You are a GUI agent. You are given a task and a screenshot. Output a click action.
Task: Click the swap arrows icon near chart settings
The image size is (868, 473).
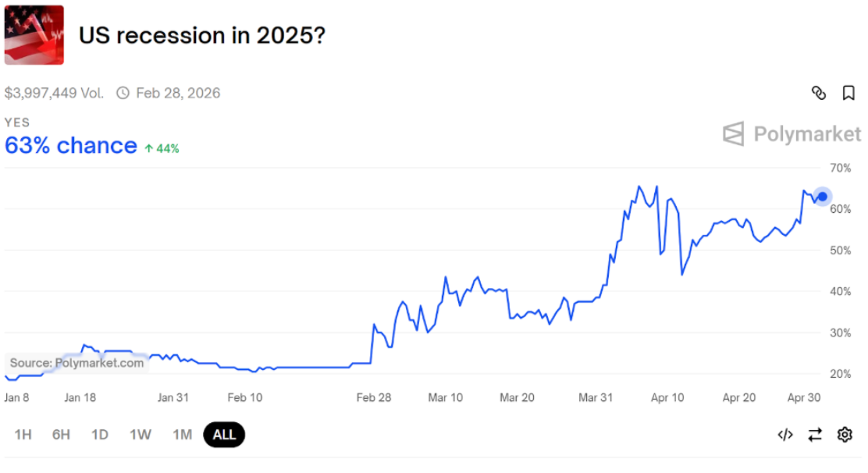click(x=815, y=435)
